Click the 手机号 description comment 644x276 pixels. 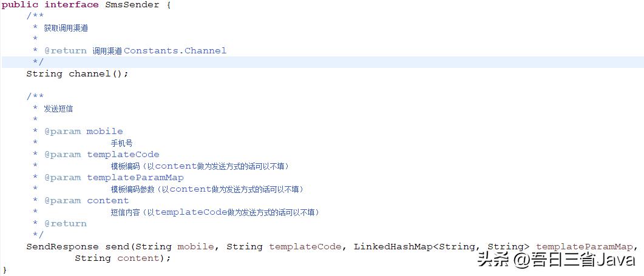(121, 143)
